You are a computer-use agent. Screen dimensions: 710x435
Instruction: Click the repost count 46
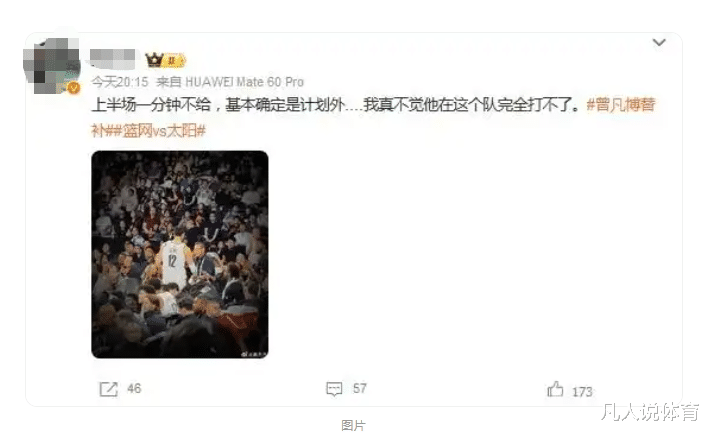134,388
